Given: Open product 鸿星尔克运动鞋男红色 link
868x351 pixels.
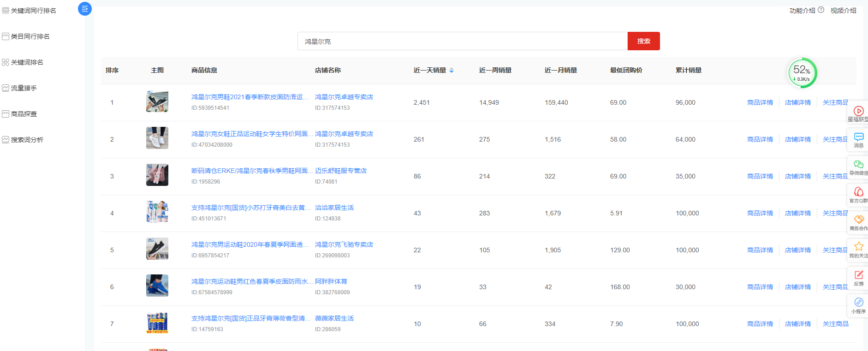Looking at the screenshot, I should 252,281.
